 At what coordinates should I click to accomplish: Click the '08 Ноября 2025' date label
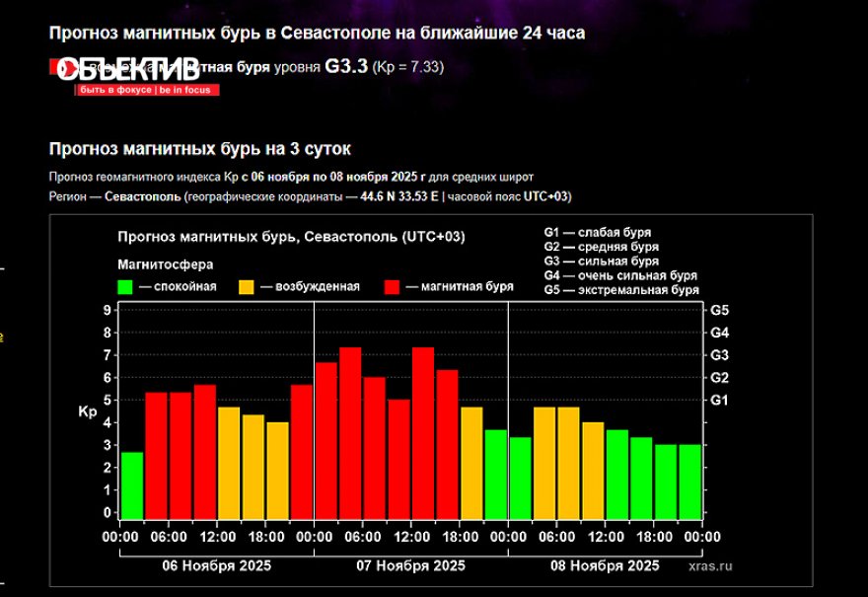(x=604, y=565)
